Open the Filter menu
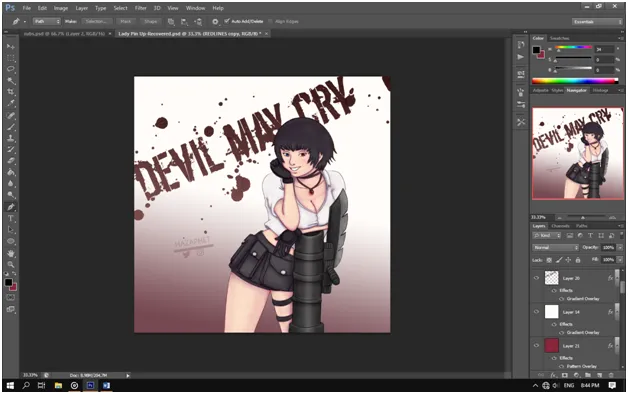The width and height of the screenshot is (628, 394). [x=140, y=8]
